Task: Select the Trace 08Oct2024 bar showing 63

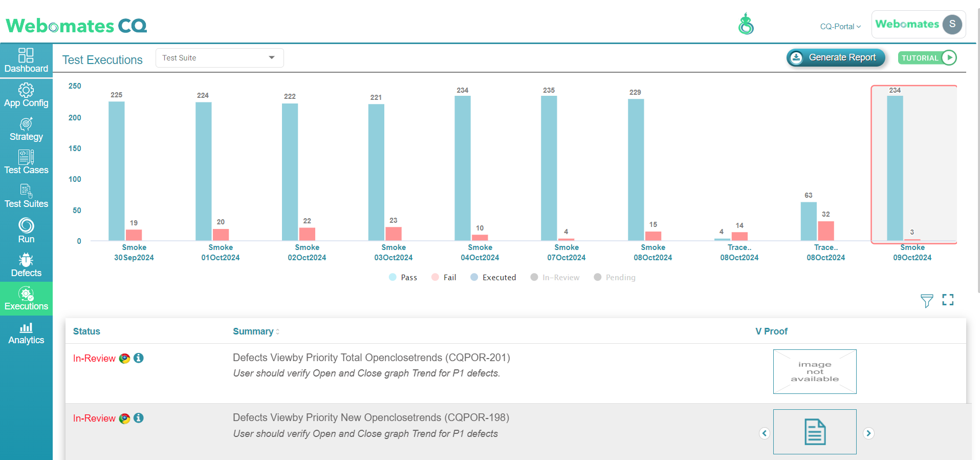Action: pos(809,221)
